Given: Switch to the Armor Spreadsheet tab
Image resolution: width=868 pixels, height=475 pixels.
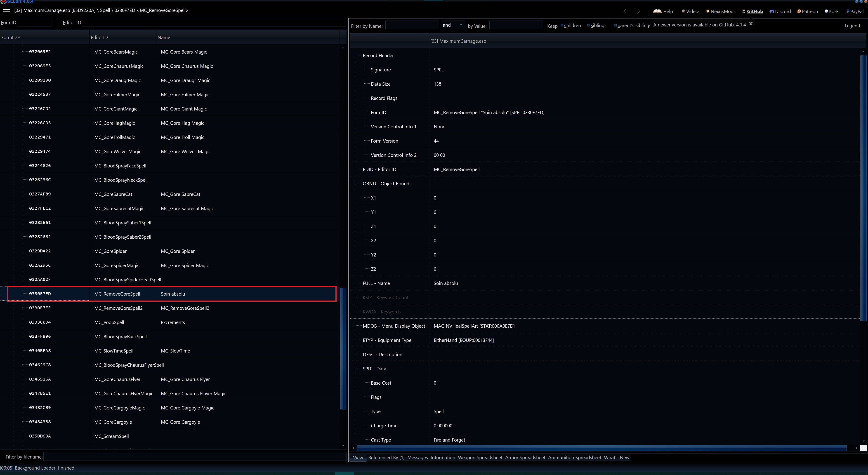Looking at the screenshot, I should pos(525,457).
